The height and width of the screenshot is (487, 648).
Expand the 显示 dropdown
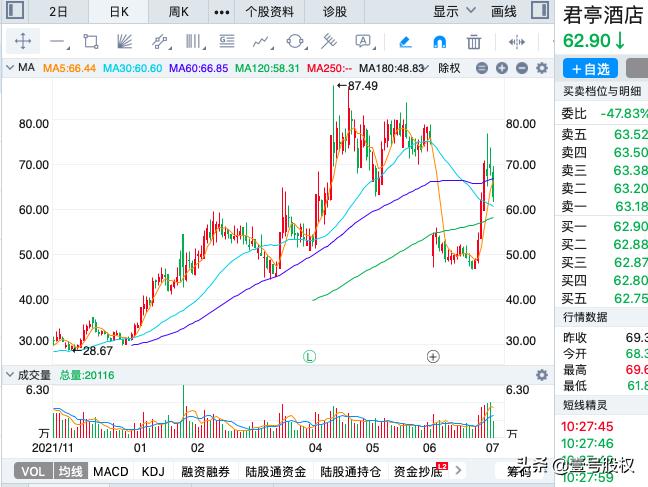pos(454,11)
